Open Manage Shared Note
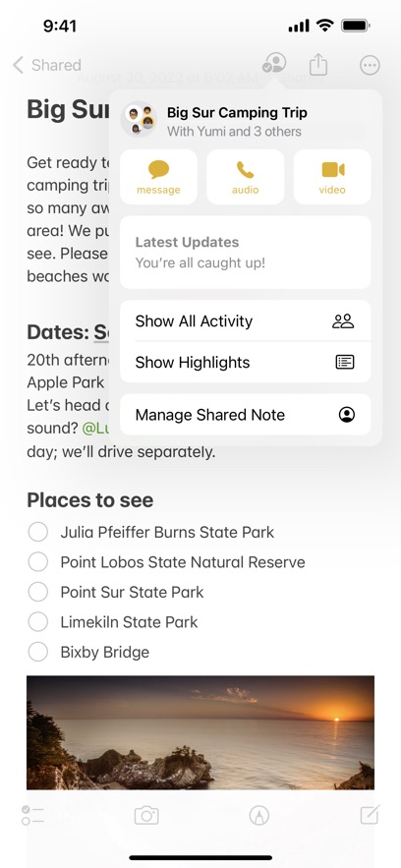401x868 pixels. pos(245,415)
